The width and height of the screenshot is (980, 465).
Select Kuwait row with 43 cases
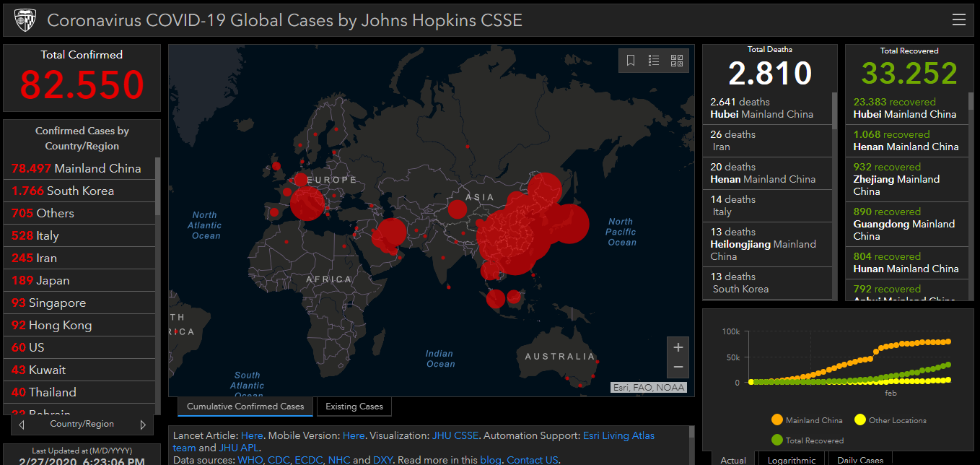(79, 370)
